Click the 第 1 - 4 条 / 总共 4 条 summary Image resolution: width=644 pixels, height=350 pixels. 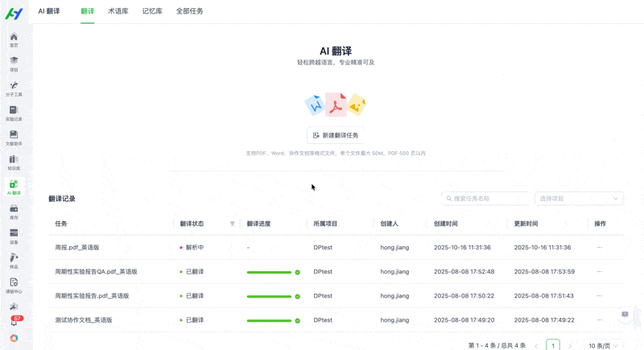click(x=497, y=346)
